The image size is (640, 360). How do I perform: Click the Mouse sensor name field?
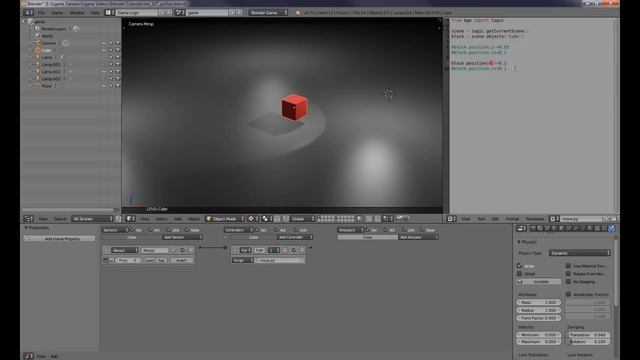[155, 250]
